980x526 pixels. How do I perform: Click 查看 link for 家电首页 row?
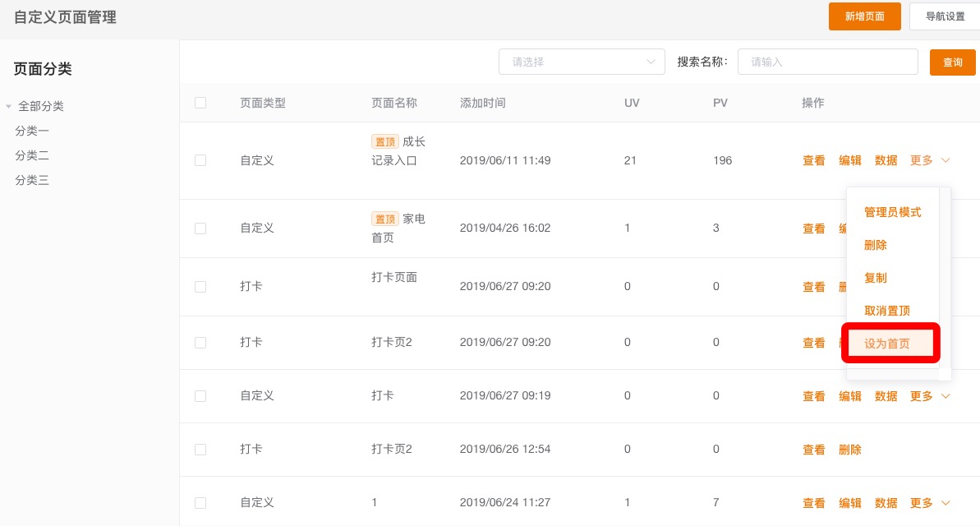click(813, 228)
